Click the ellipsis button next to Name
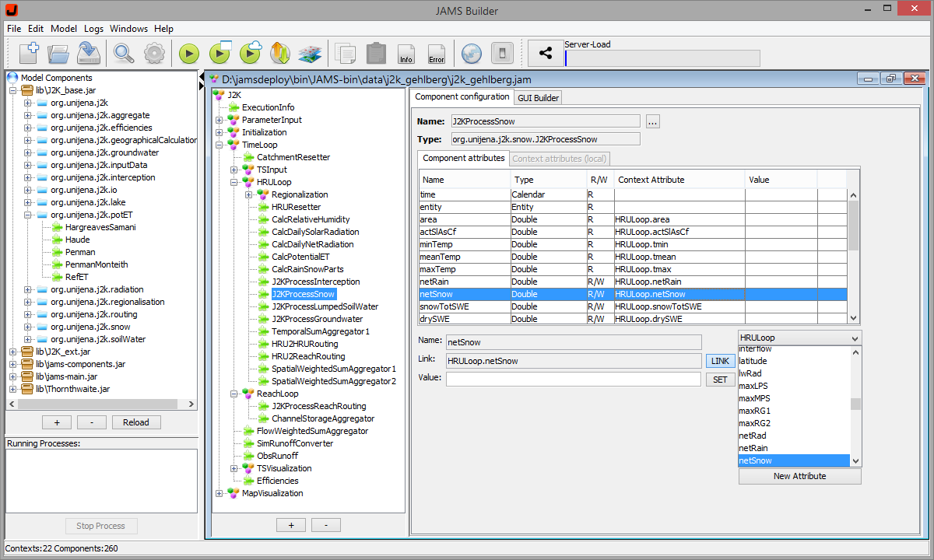Screen dimensions: 934x560 pos(652,121)
